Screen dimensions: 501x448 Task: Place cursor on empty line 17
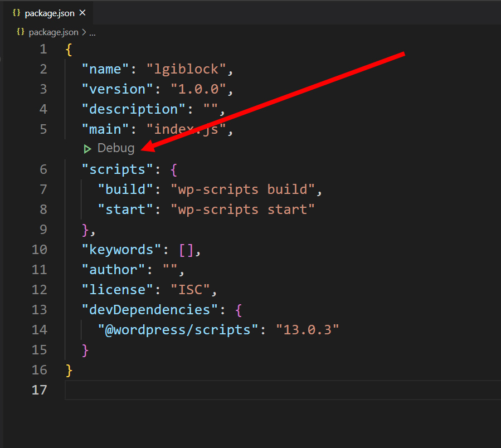tap(283, 390)
